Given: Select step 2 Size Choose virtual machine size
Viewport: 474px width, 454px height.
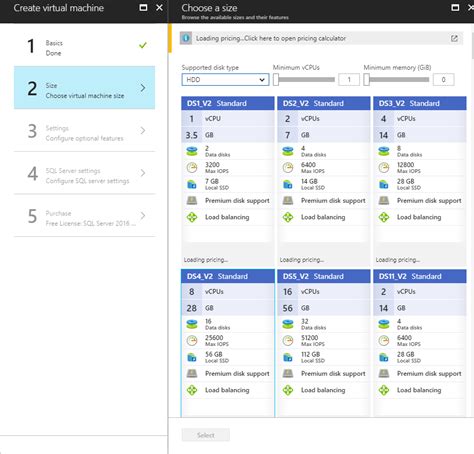Looking at the screenshot, I should 84,88.
